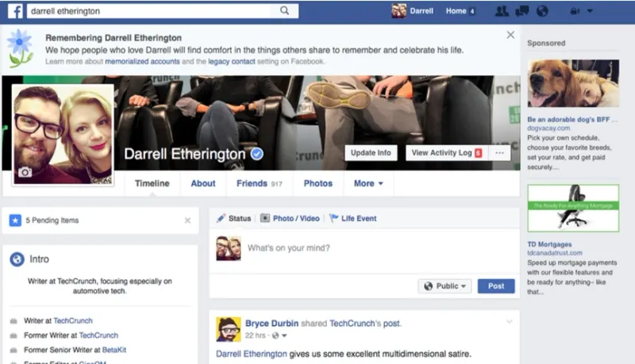Image resolution: width=635 pixels, height=364 pixels.
Task: Open the dogvacay.com ad link
Action: (x=548, y=128)
